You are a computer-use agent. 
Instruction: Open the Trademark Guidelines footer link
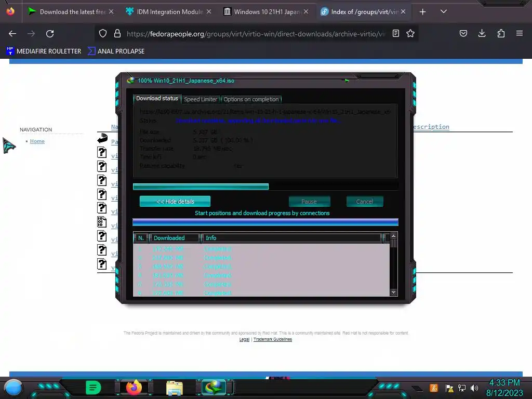[x=272, y=339]
